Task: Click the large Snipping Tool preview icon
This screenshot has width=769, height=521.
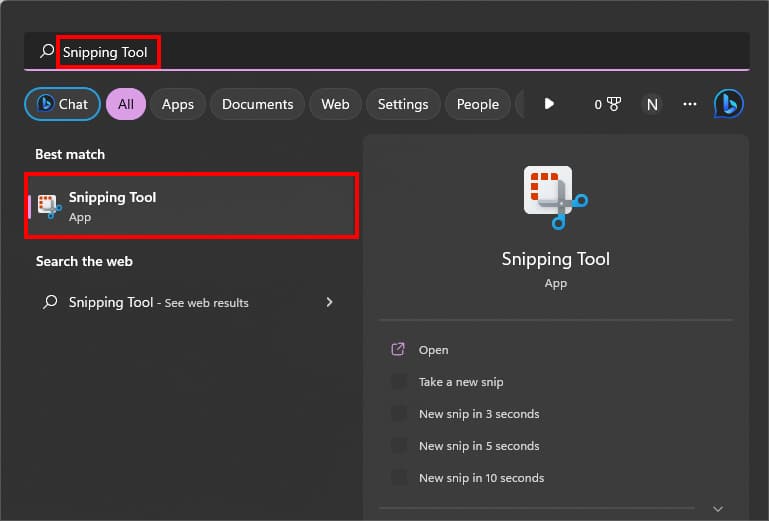Action: tap(556, 198)
